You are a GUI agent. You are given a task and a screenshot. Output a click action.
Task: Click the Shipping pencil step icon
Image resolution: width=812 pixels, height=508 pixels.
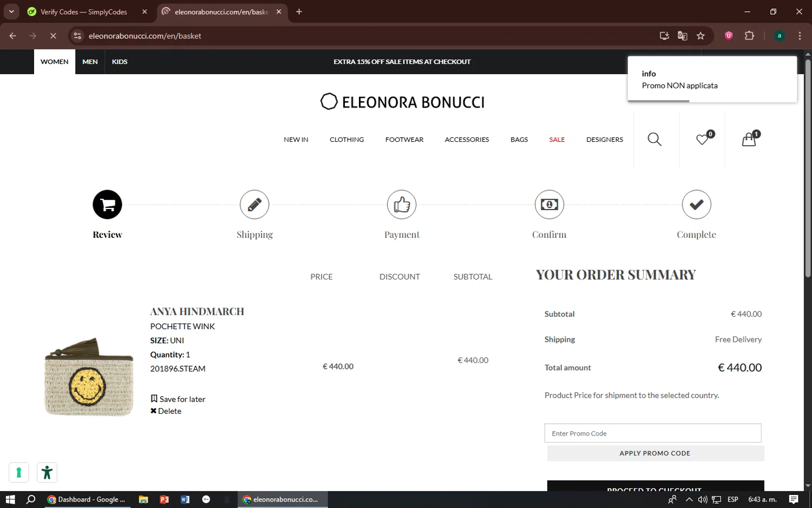tap(254, 205)
